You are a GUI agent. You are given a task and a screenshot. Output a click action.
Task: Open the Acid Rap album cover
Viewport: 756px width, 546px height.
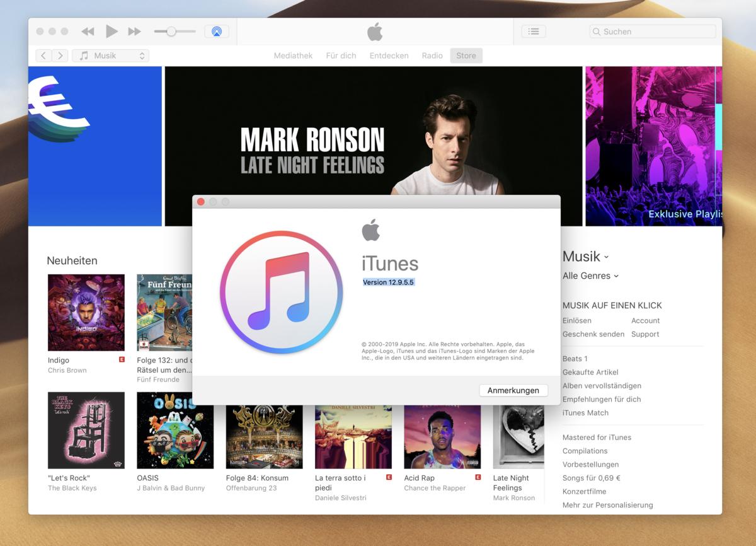442,437
